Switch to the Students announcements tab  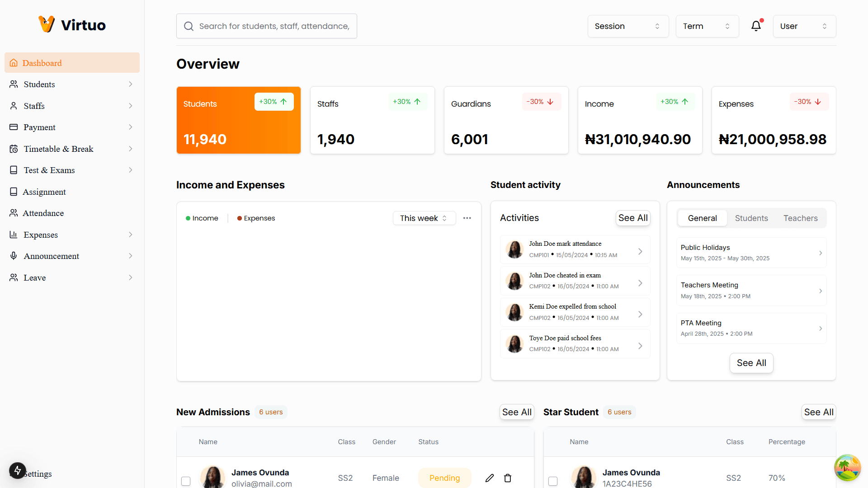coord(751,218)
